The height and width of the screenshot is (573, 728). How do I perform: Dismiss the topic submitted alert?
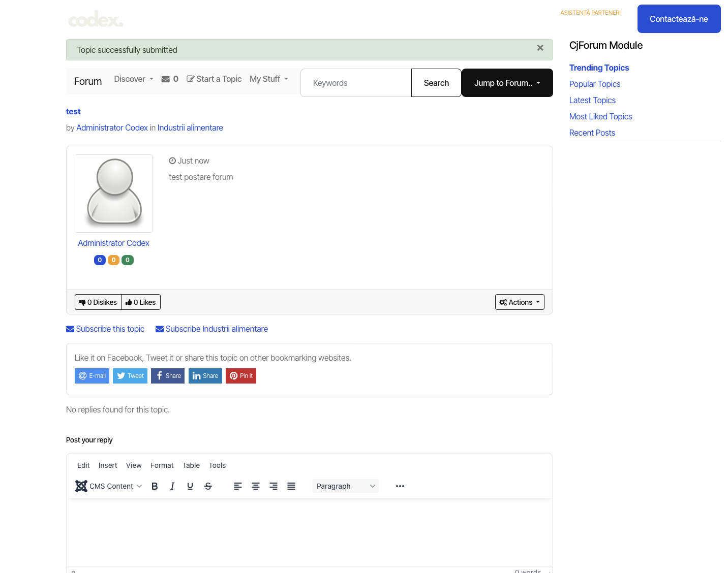(x=540, y=48)
